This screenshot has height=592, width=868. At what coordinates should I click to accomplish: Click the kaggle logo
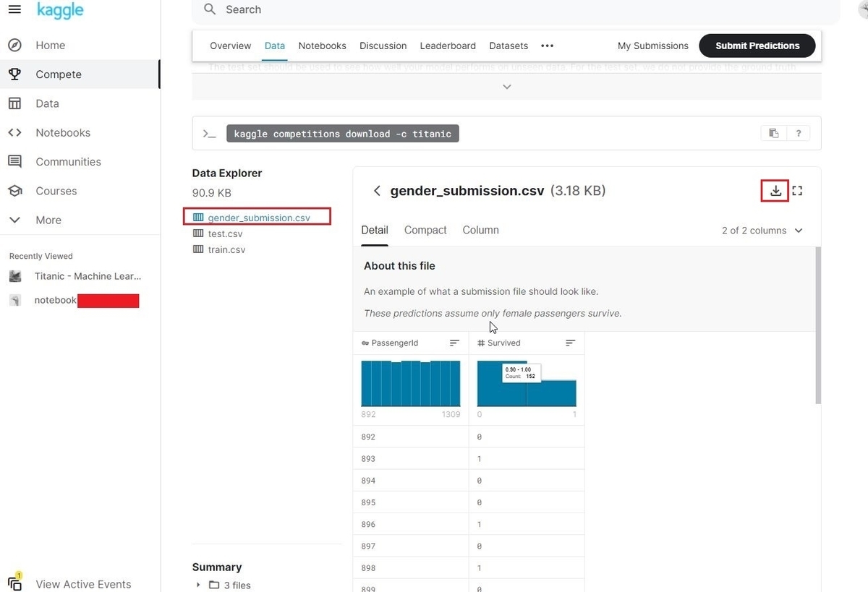click(60, 10)
